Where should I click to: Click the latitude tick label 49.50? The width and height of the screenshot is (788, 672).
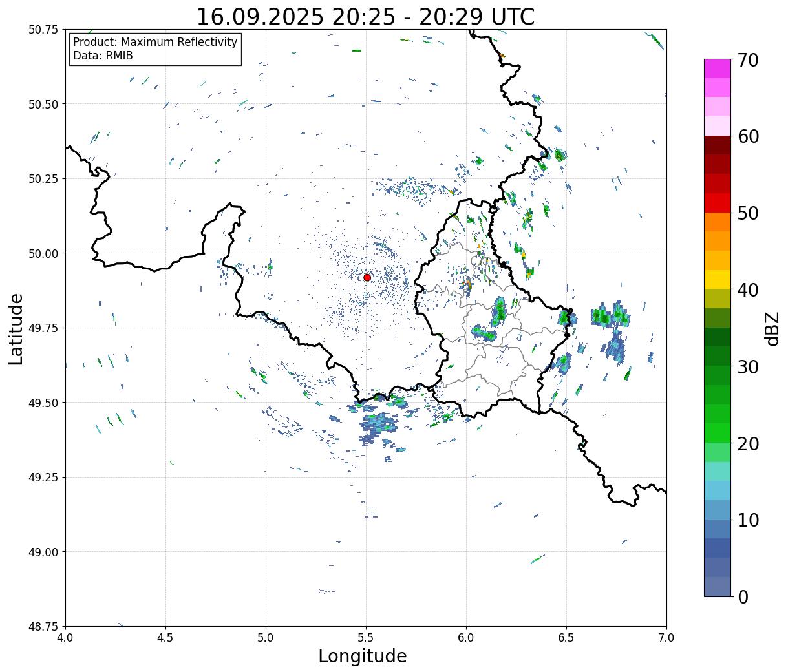click(43, 403)
